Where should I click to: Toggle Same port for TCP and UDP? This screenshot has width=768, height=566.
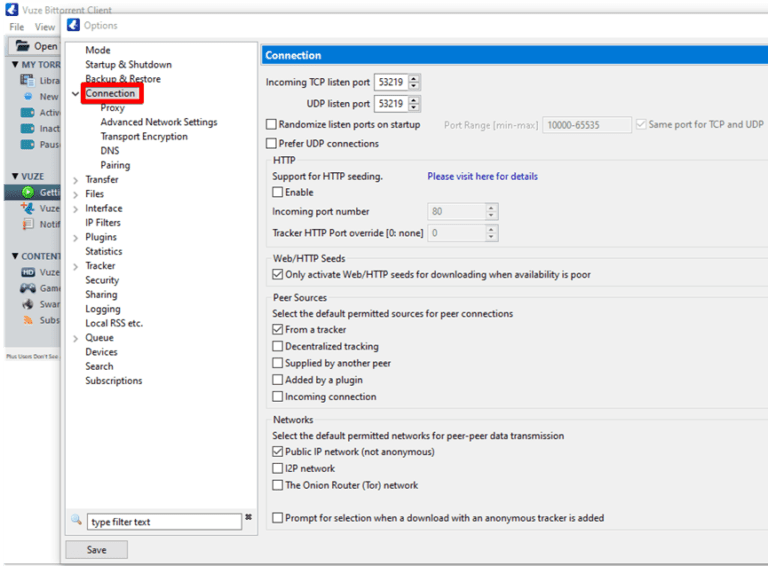pyautogui.click(x=641, y=124)
